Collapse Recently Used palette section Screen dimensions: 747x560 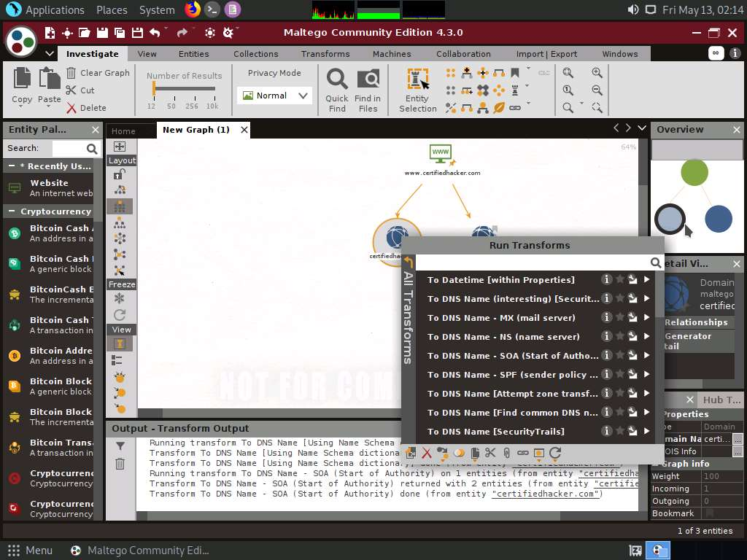(x=12, y=166)
